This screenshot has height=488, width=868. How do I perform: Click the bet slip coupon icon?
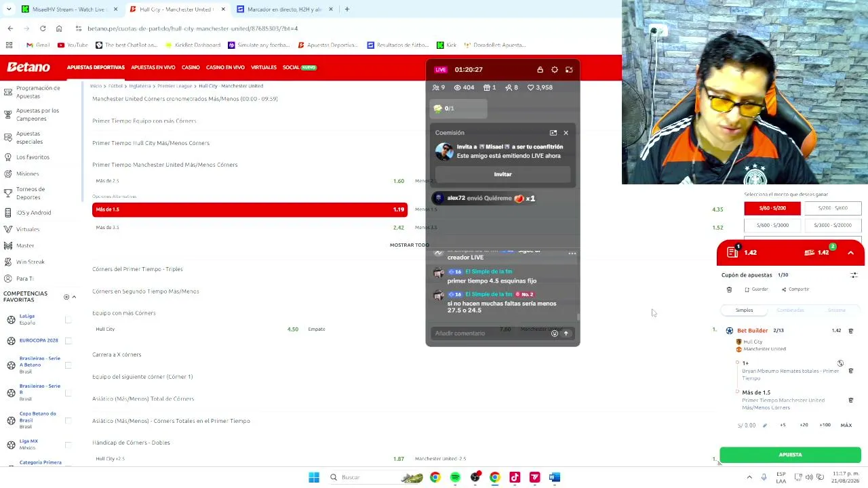tap(732, 252)
